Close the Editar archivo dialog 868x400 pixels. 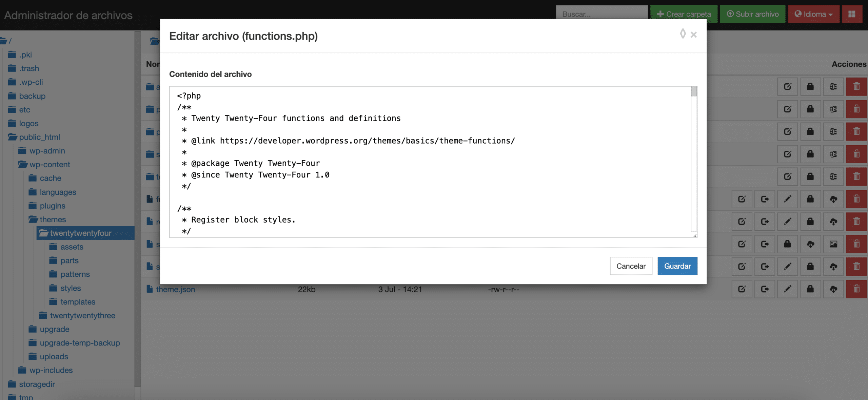pos(694,35)
